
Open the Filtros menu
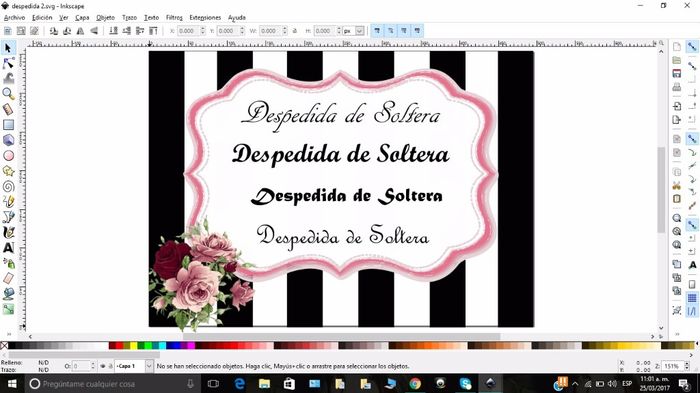(x=174, y=17)
